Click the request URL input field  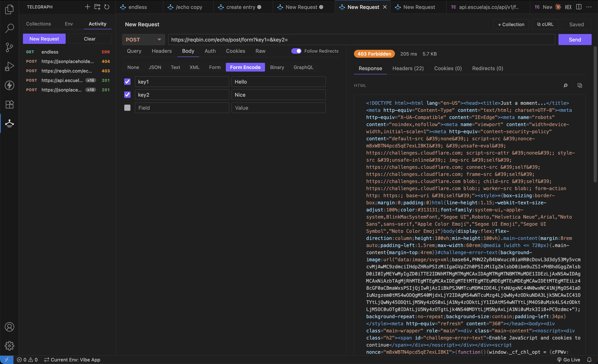click(361, 40)
